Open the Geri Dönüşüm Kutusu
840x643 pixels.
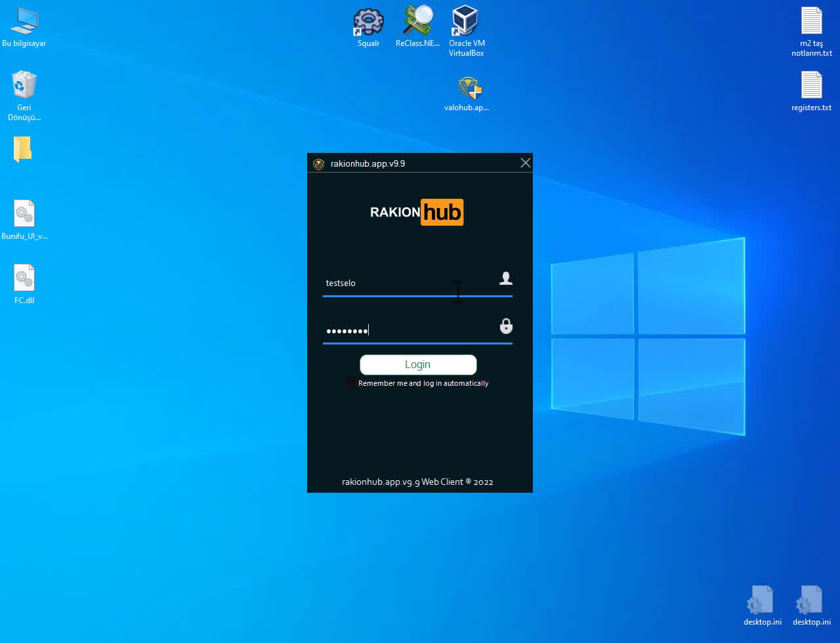24,84
